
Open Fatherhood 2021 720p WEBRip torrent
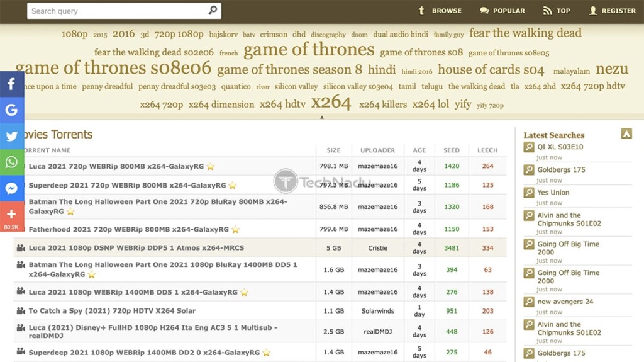[x=128, y=229]
